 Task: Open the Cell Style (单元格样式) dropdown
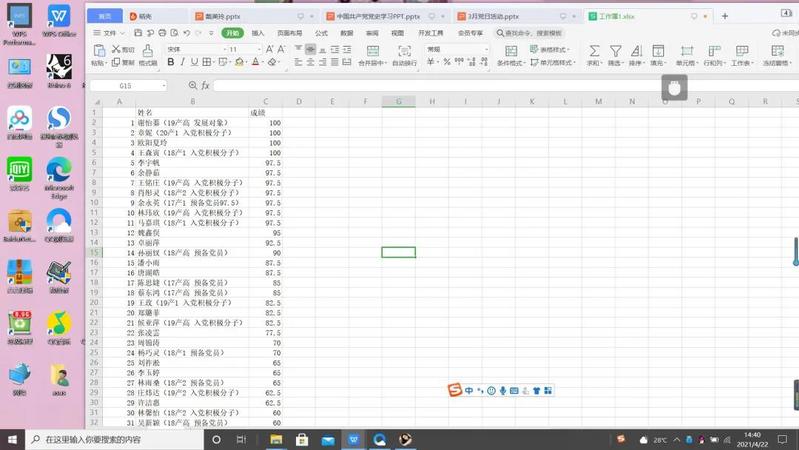pyautogui.click(x=553, y=62)
